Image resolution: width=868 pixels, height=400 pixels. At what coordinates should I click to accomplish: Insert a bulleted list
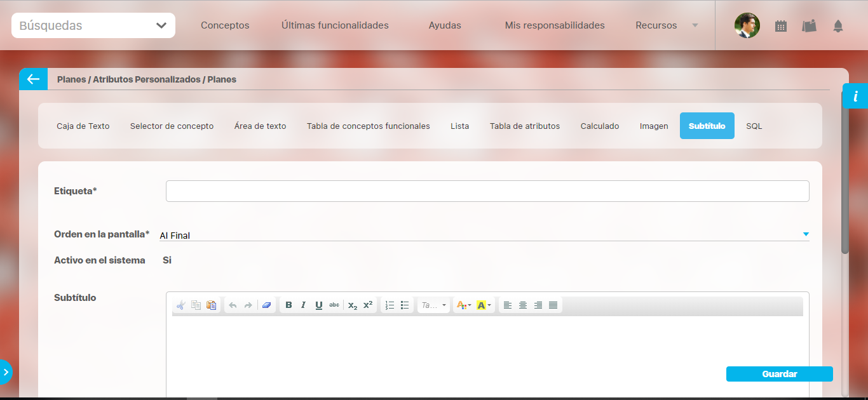[x=405, y=305]
